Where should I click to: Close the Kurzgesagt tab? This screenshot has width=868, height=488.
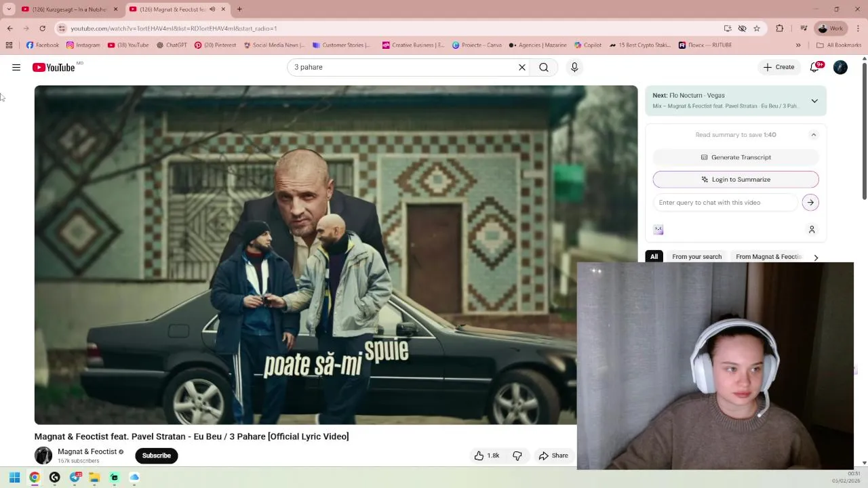click(x=115, y=9)
